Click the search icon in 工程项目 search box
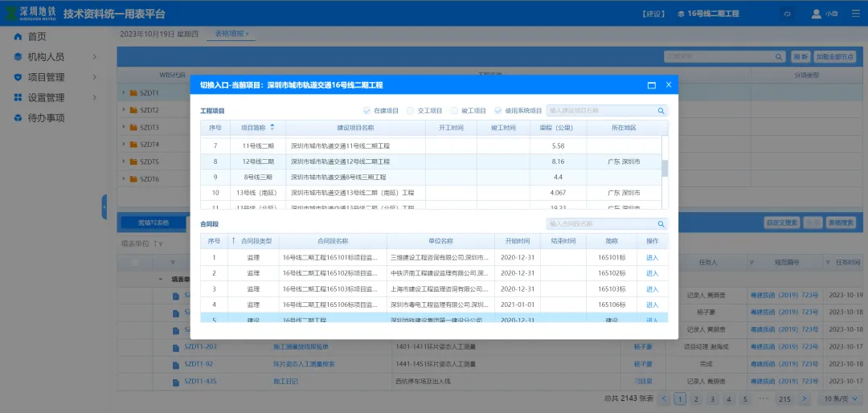Image resolution: width=868 pixels, height=413 pixels. point(661,111)
